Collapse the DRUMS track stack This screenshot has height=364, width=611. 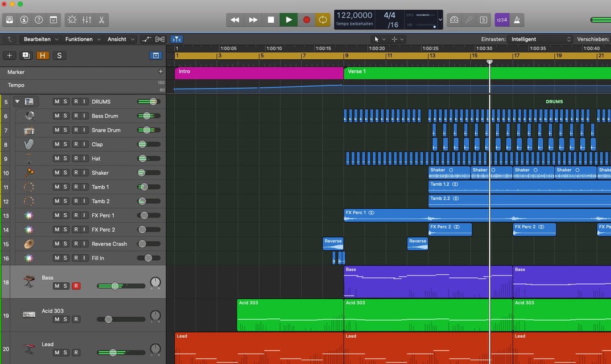pos(17,101)
